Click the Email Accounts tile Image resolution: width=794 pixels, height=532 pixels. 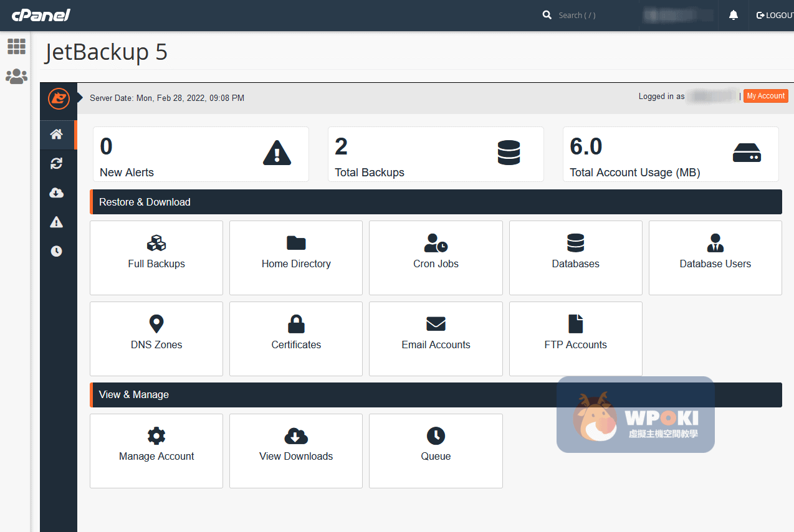click(436, 338)
